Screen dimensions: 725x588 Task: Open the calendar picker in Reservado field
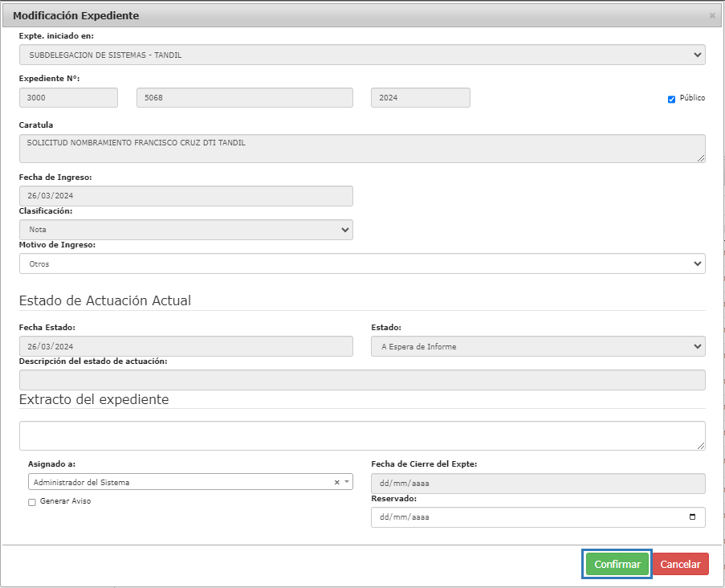click(x=692, y=517)
